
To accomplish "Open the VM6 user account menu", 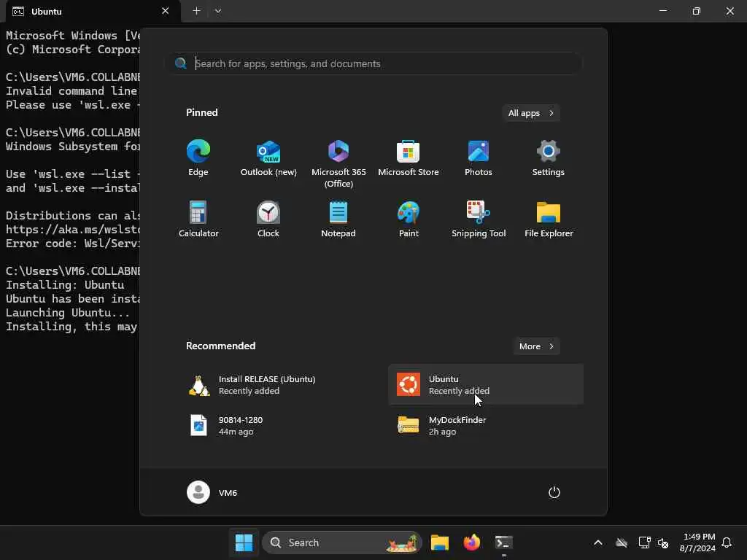I will [212, 492].
